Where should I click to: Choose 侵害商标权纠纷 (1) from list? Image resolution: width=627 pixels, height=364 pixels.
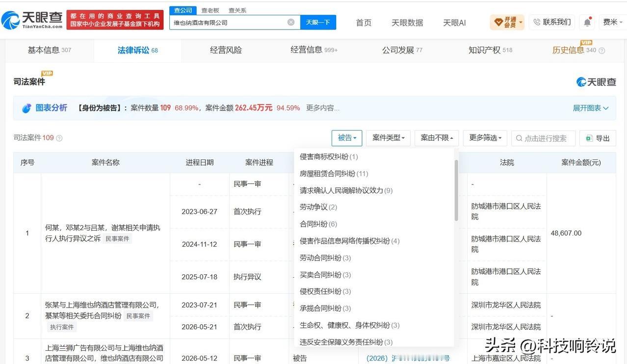[x=329, y=156]
